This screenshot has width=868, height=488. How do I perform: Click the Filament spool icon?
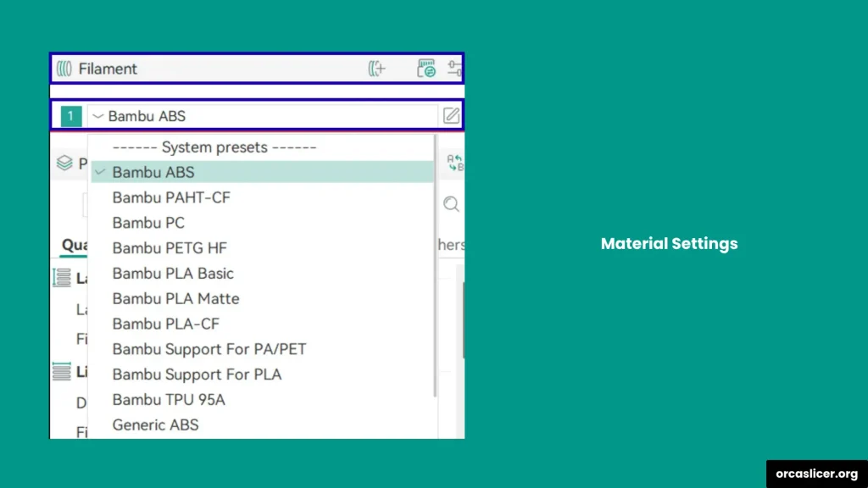click(64, 69)
